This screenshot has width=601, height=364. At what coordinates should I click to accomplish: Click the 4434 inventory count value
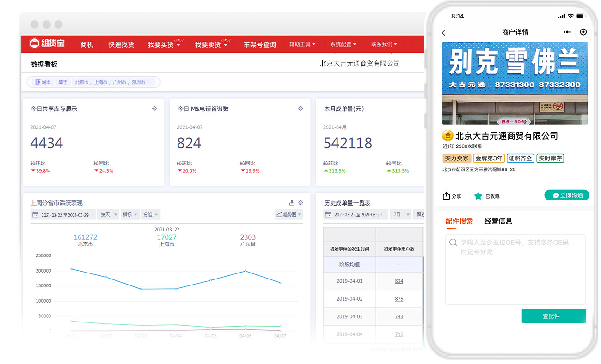coord(46,143)
